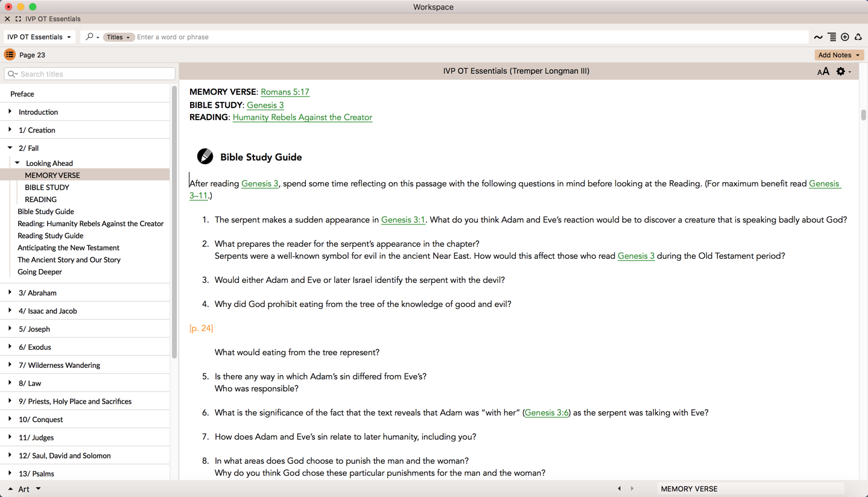This screenshot has height=497, width=868.
Task: Close the IVP OT Essentials tab
Action: (x=7, y=19)
